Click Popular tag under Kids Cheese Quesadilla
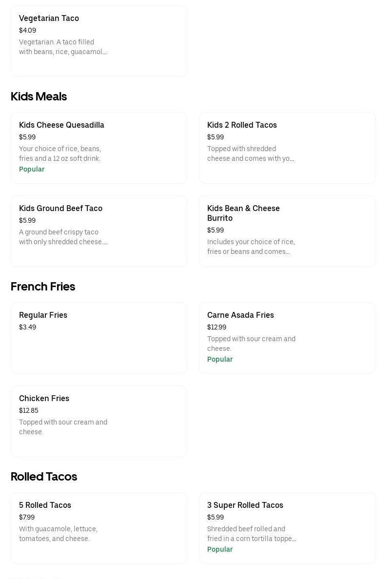Viewport: 392px width, 579px height. 32,169
